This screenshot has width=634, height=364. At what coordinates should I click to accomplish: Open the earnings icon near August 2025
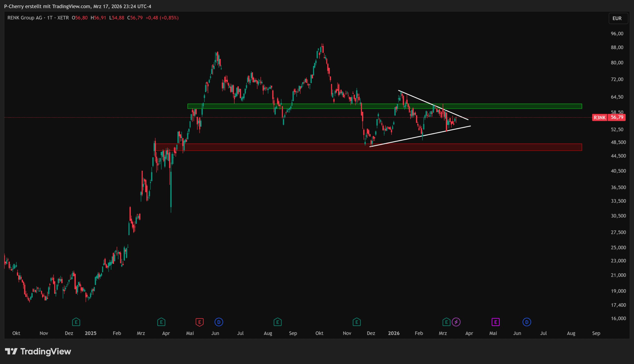(x=278, y=322)
